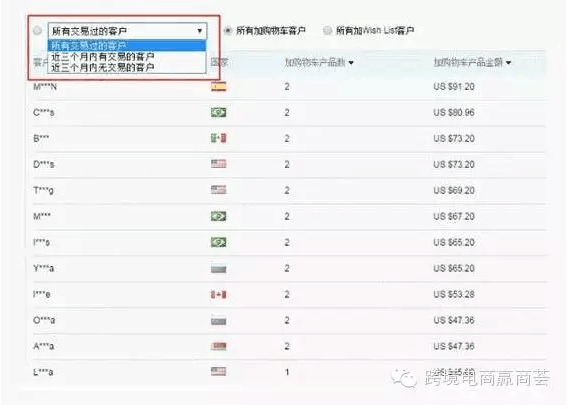This screenshot has height=409, width=568.
Task: Open customer M***N name link
Action: click(x=45, y=87)
